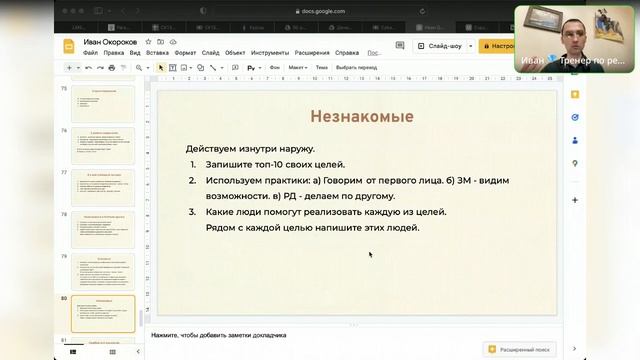
Task: Click the docs.google.com address bar
Action: point(320,11)
